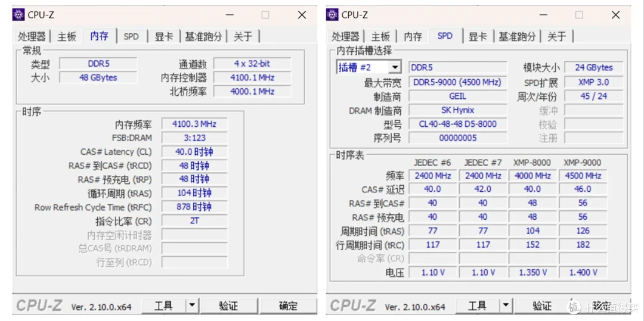Click the 1.400 V voltage cell
The image size is (644, 321).
pyautogui.click(x=583, y=272)
